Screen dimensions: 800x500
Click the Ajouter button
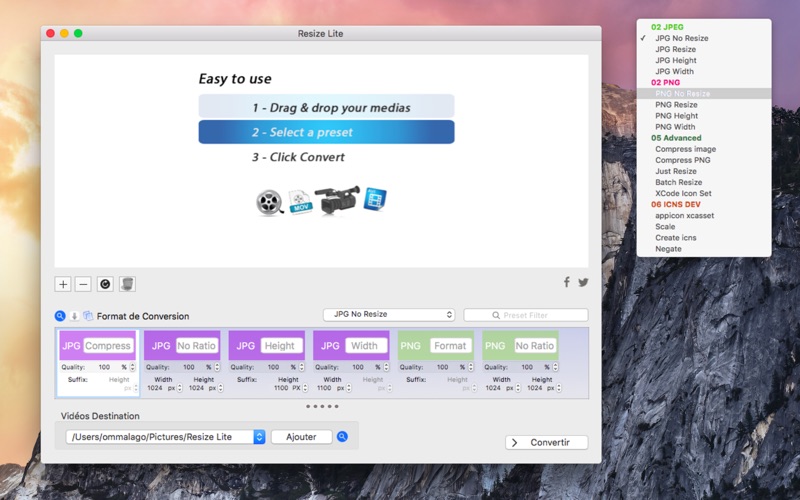coord(301,437)
